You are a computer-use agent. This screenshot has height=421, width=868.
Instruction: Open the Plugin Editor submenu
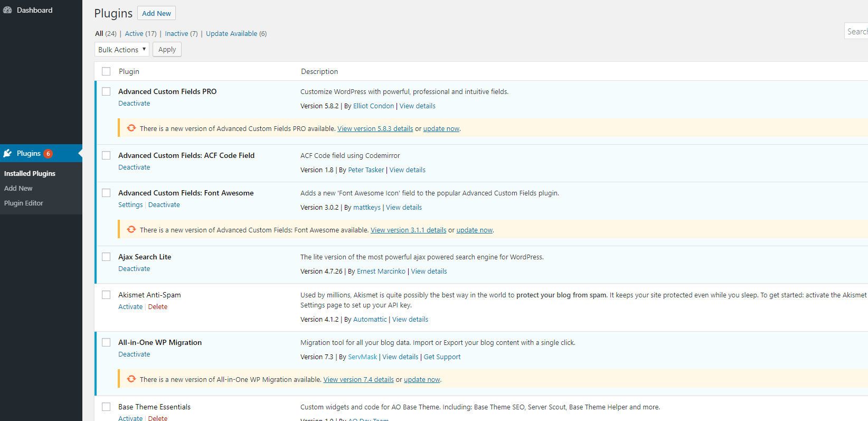24,203
